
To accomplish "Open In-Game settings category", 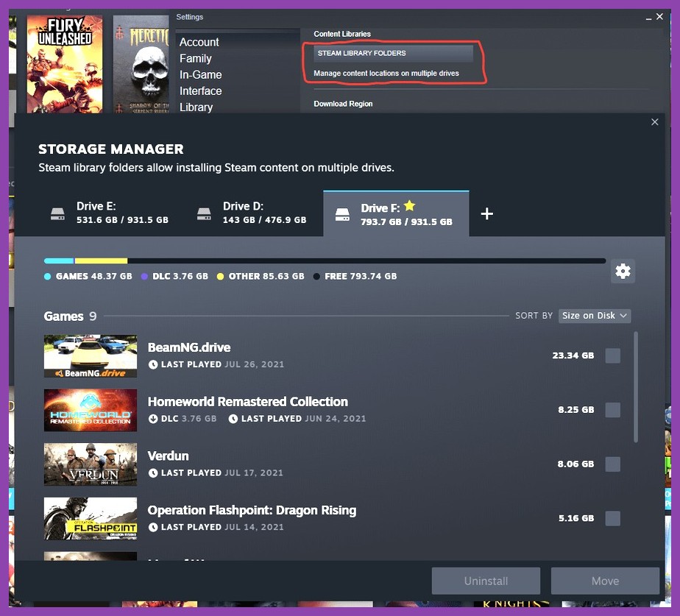I will 200,74.
